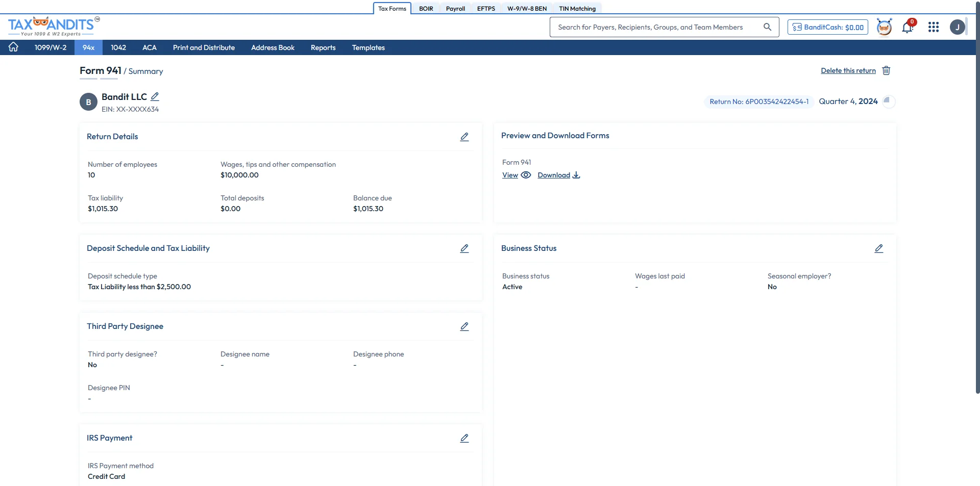Click the View link for Form 941

(510, 175)
